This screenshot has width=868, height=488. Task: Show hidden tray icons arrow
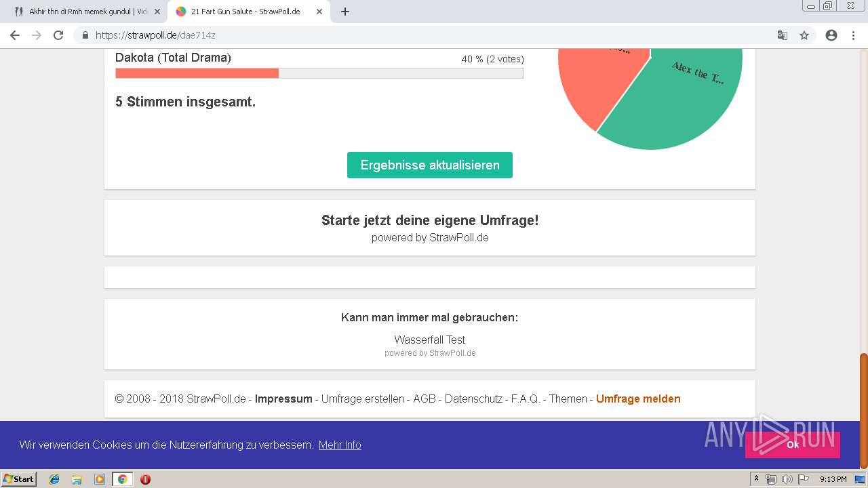(x=756, y=479)
